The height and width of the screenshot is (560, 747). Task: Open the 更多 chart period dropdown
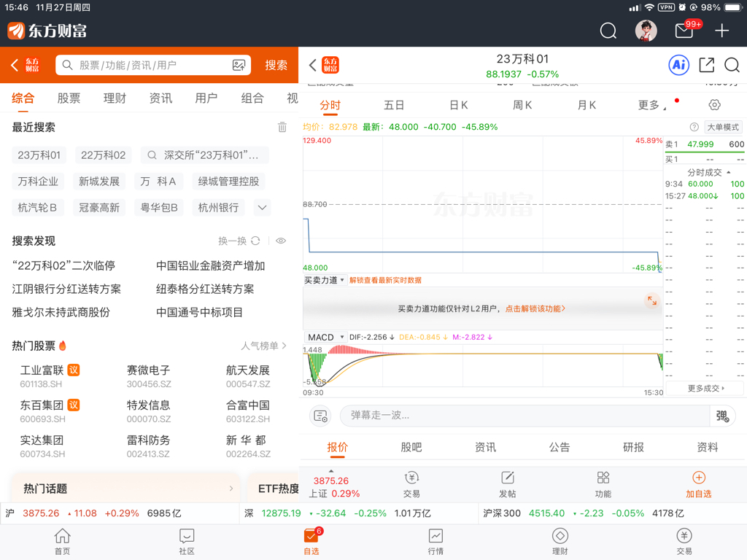651,105
